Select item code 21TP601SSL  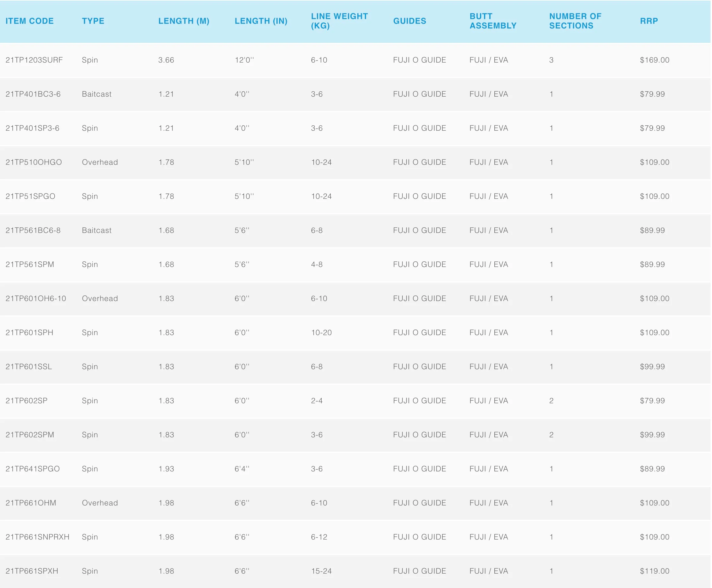[x=29, y=367]
